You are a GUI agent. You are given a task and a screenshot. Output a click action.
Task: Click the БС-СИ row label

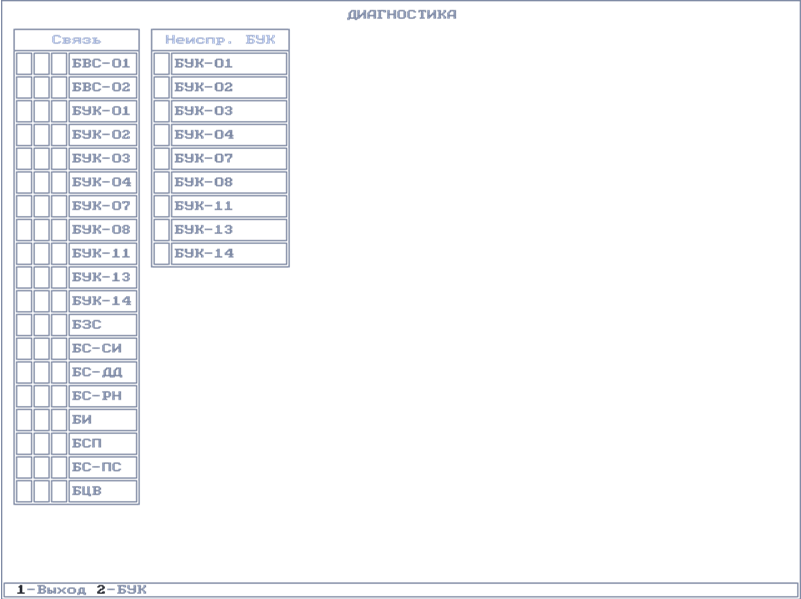[x=103, y=349]
